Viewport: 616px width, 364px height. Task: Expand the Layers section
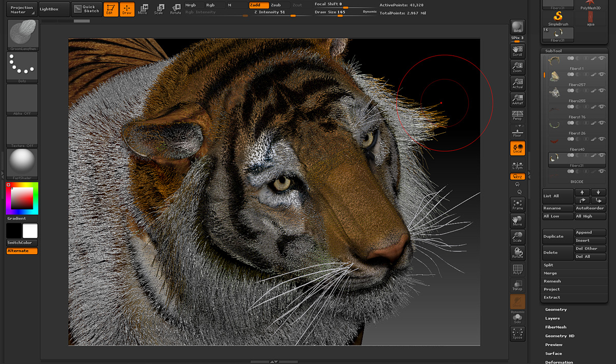(x=552, y=318)
